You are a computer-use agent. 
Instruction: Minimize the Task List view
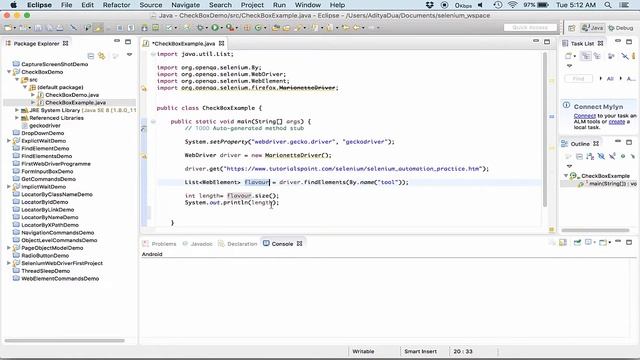[x=618, y=41]
